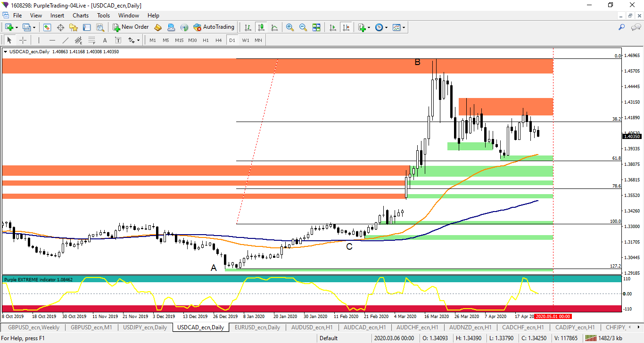Viewport: 644px width, 343px height.
Task: Switch timeframe to M1
Action: tap(152, 40)
